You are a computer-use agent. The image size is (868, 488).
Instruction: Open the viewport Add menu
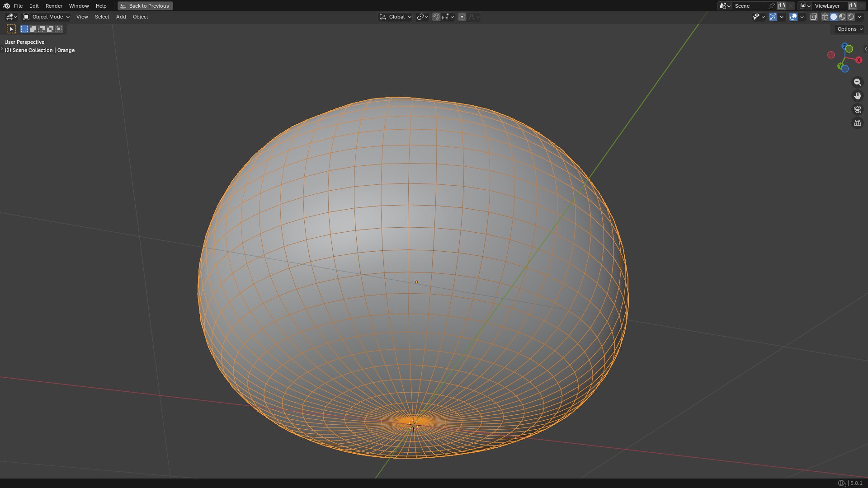[121, 17]
